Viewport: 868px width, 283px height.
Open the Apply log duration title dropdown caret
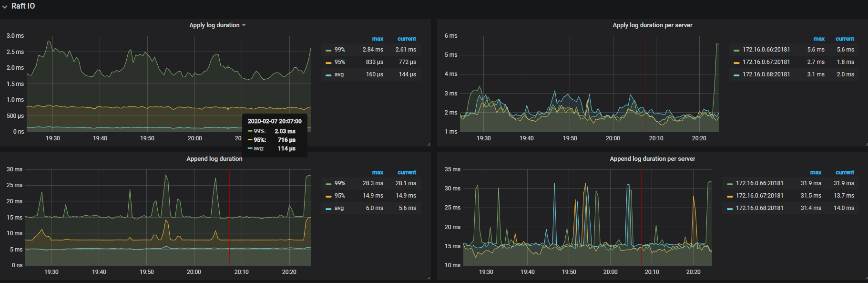(x=244, y=25)
